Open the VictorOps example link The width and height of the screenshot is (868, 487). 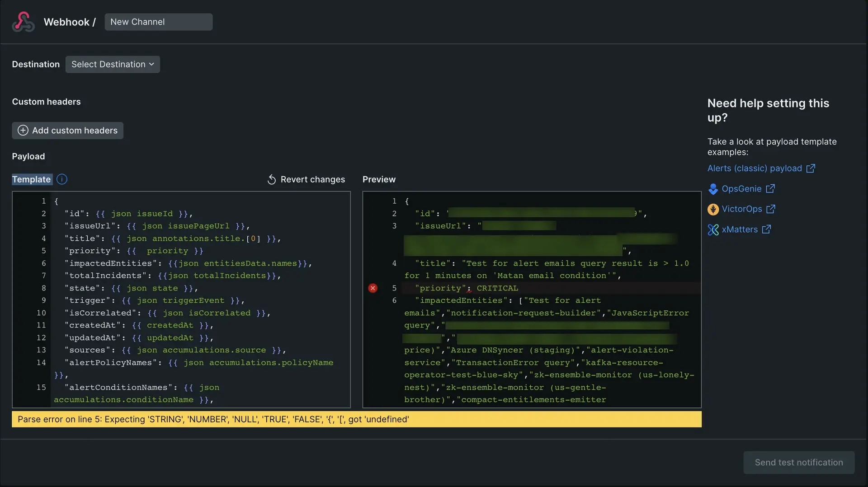coord(741,209)
